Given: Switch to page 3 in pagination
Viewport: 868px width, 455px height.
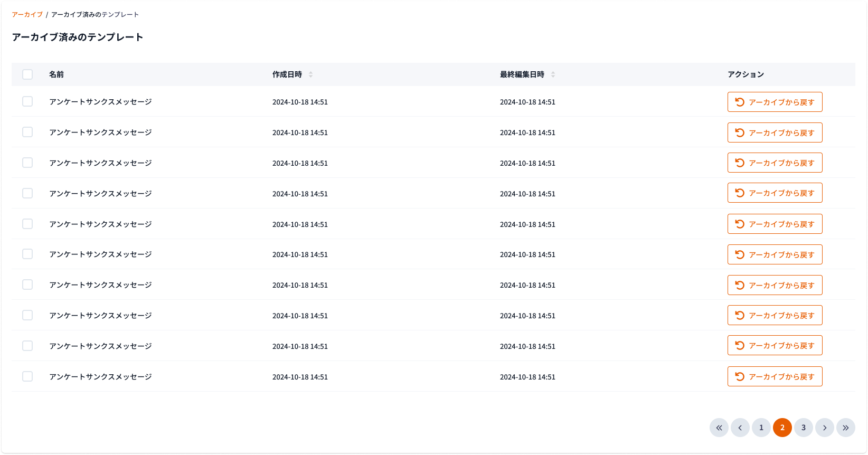Looking at the screenshot, I should [803, 428].
